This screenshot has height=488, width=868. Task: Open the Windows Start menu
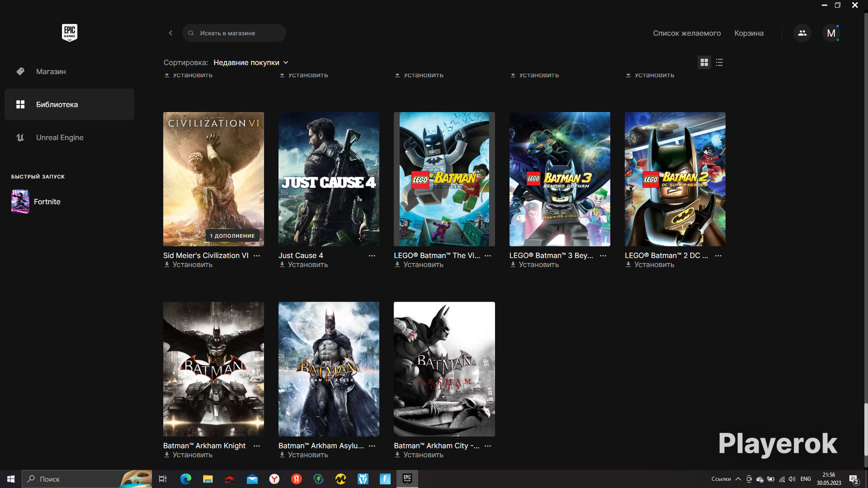pyautogui.click(x=11, y=479)
